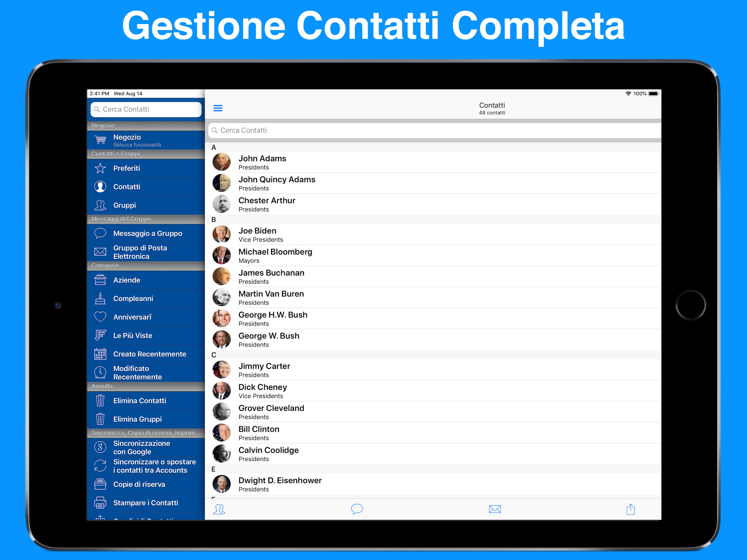Open Michael Bloomberg contact
The image size is (747, 560).
(433, 255)
